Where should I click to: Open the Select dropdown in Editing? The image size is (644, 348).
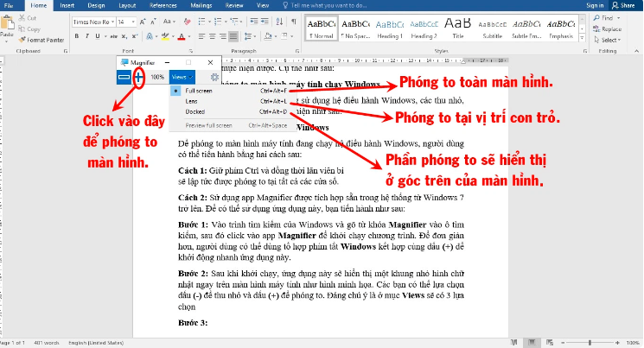608,40
